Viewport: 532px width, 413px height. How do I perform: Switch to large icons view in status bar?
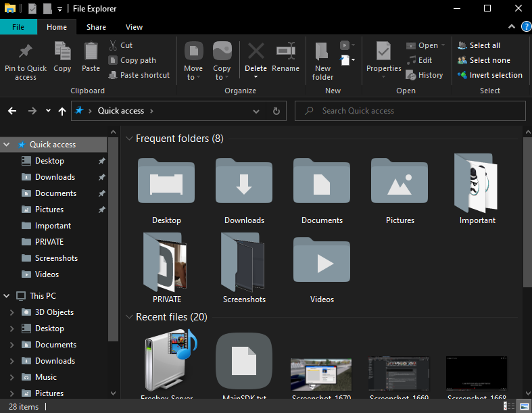click(525, 406)
